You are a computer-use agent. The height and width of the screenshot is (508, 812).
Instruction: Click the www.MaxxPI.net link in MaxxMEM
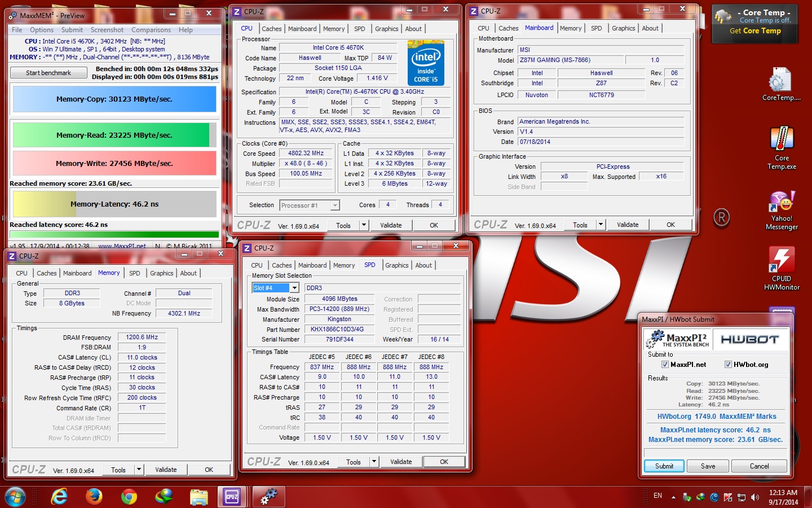(122, 246)
